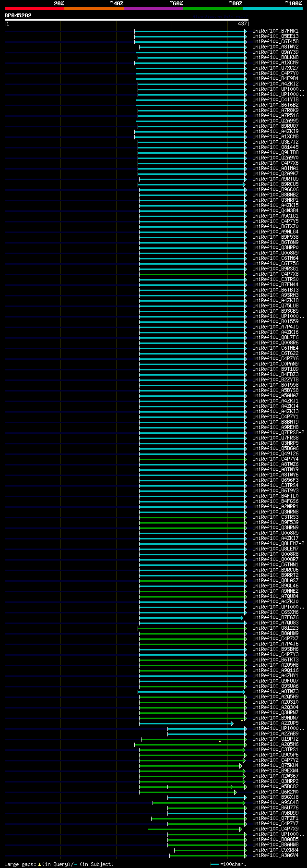Screen dimensions: 307x868
Task: Open UniRef100_Q9LTB8 hit
Action: click(275, 152)
